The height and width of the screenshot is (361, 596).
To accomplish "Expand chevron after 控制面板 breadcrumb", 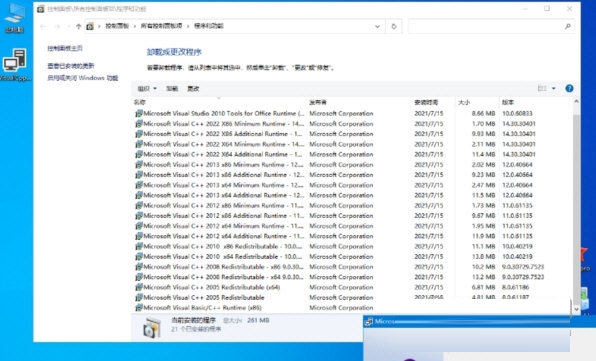I will tap(135, 26).
